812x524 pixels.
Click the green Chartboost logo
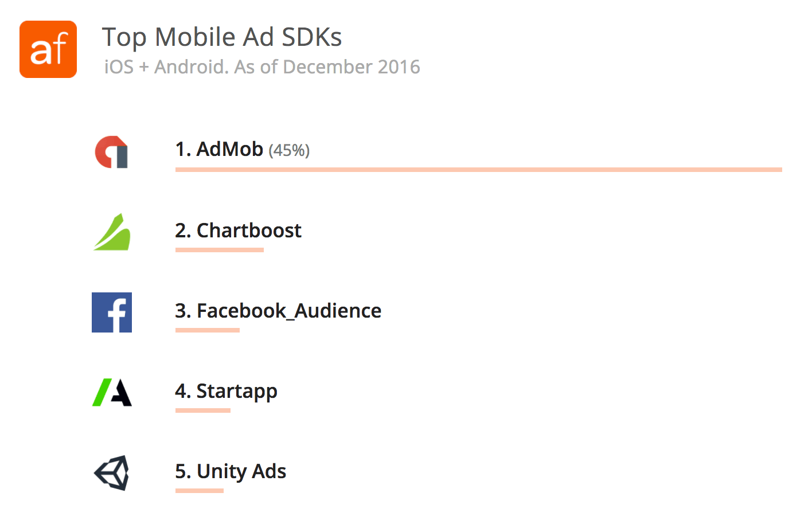112,232
